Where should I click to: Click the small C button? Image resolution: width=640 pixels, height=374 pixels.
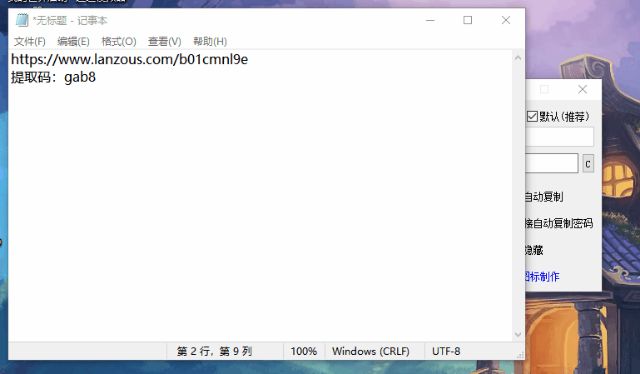pyautogui.click(x=588, y=164)
